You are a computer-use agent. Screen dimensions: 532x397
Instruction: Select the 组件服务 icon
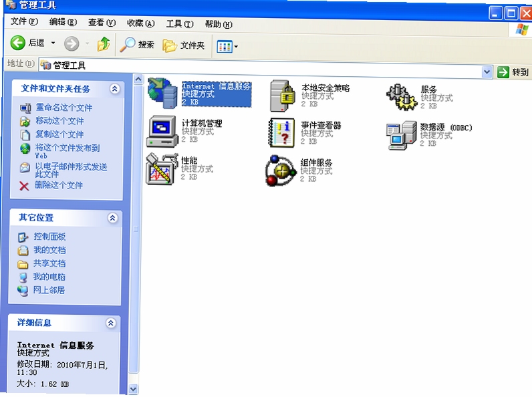pos(281,171)
